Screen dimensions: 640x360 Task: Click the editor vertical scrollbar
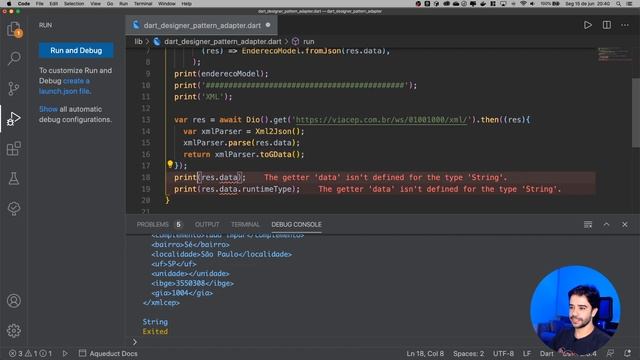tap(636, 112)
